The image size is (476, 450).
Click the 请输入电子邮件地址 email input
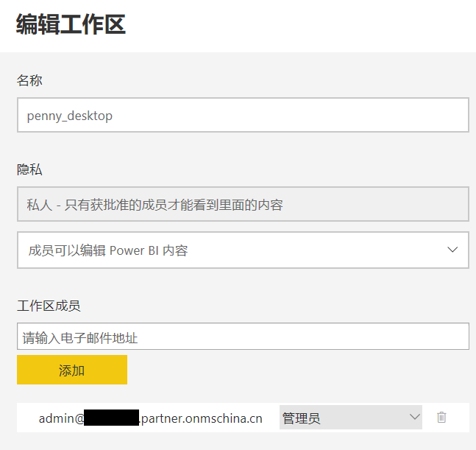tap(243, 337)
